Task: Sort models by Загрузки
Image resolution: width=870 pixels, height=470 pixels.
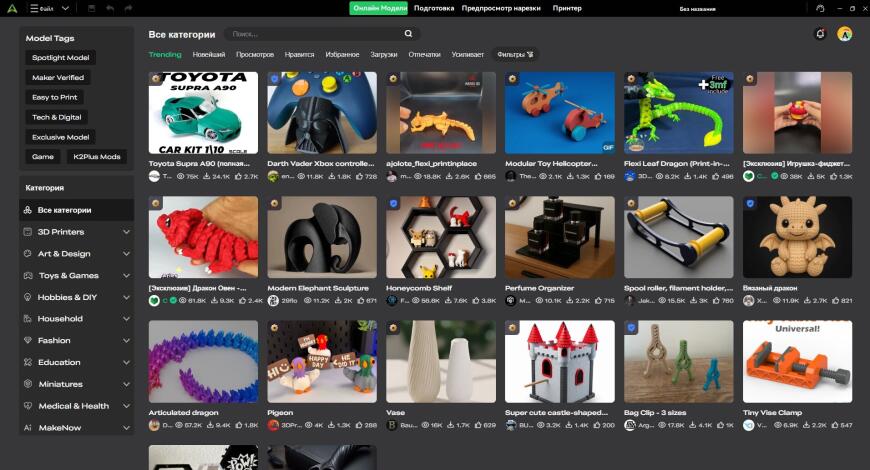Action: click(384, 54)
